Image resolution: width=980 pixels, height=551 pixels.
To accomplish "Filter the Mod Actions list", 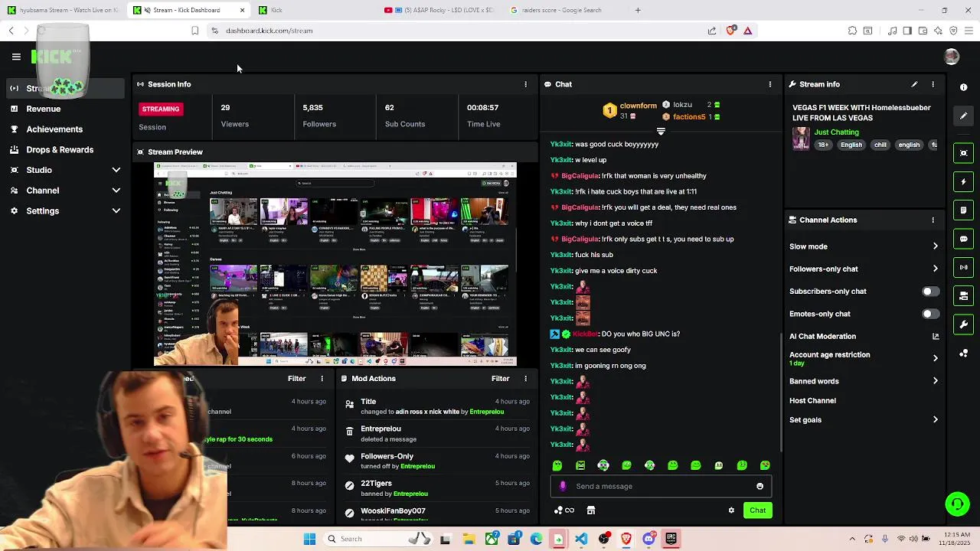I will [x=500, y=379].
